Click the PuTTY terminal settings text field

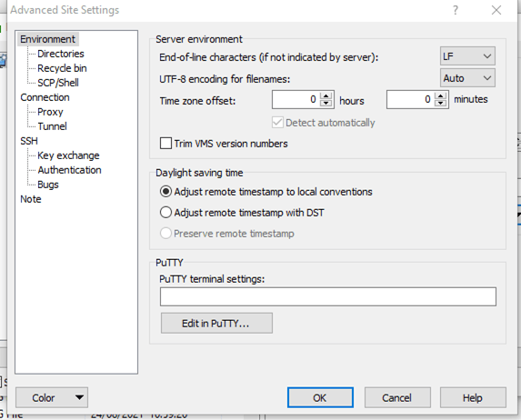pyautogui.click(x=328, y=296)
